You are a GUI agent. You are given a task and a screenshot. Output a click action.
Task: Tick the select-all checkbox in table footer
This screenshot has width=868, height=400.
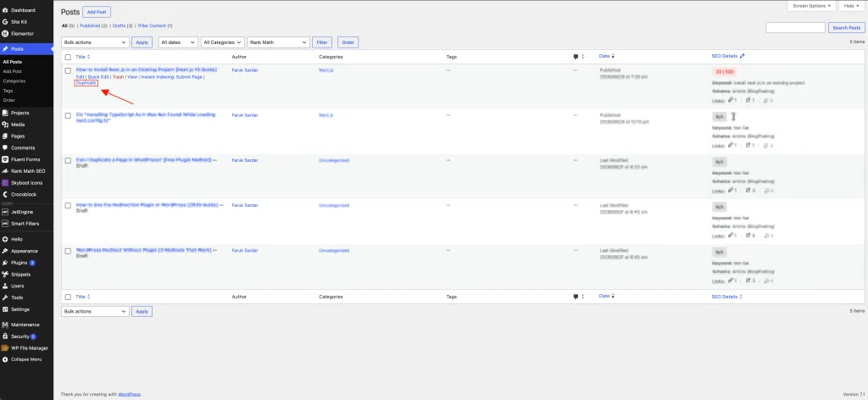[68, 297]
